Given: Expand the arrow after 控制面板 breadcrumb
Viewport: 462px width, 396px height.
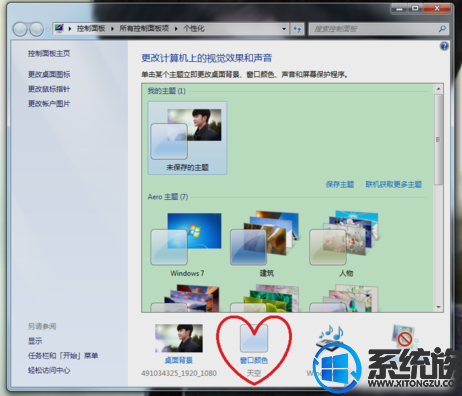Looking at the screenshot, I should 112,29.
